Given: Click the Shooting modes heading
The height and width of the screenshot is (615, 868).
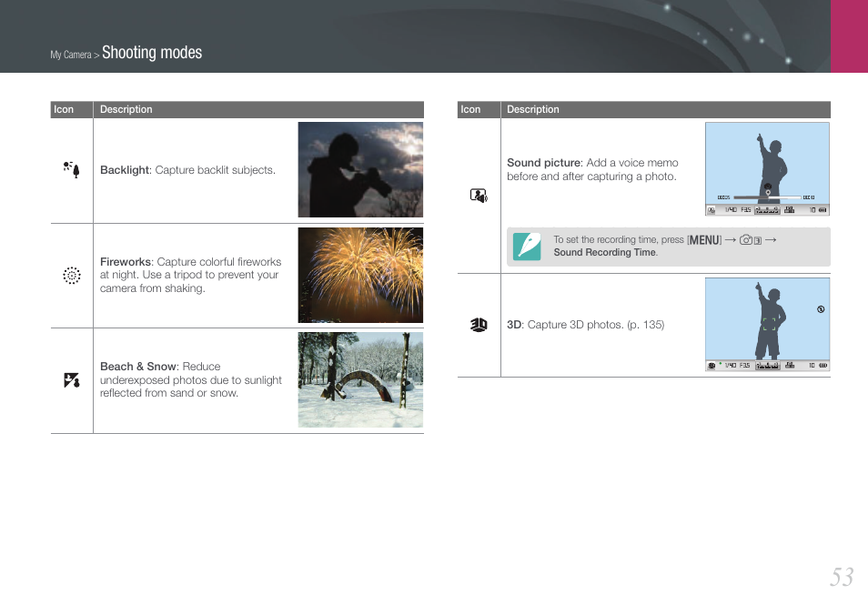Looking at the screenshot, I should point(152,53).
